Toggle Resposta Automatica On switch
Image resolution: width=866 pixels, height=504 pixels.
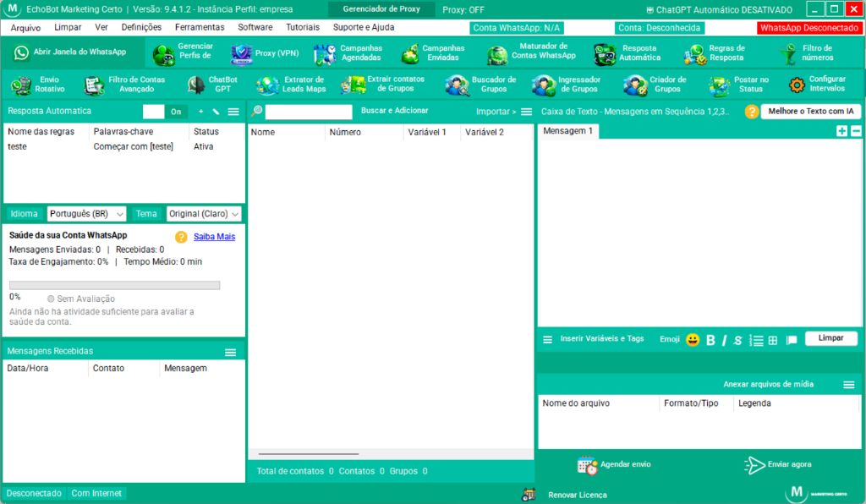coord(165,112)
